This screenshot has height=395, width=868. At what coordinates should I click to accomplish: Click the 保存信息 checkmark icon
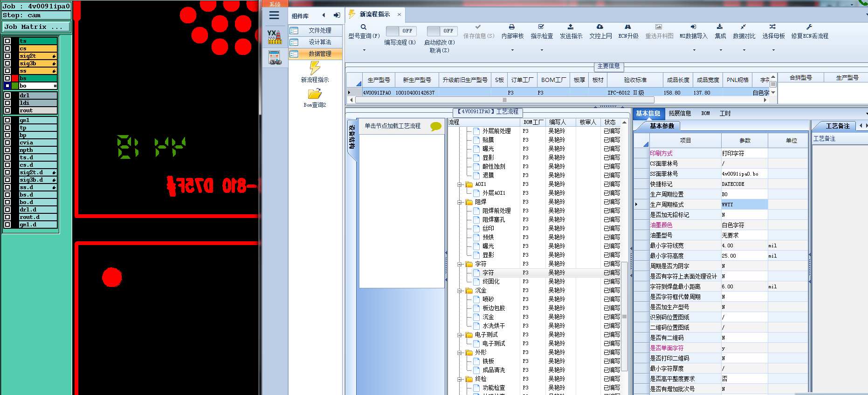pos(478,27)
